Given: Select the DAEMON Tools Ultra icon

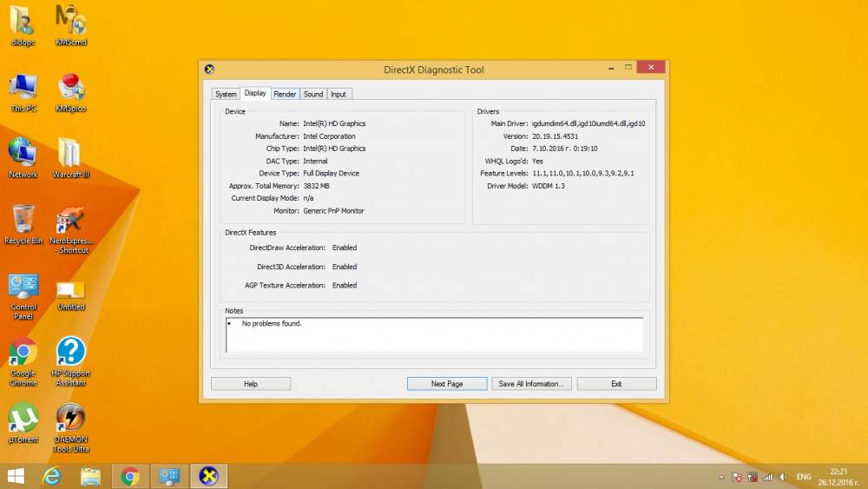Looking at the screenshot, I should [71, 427].
